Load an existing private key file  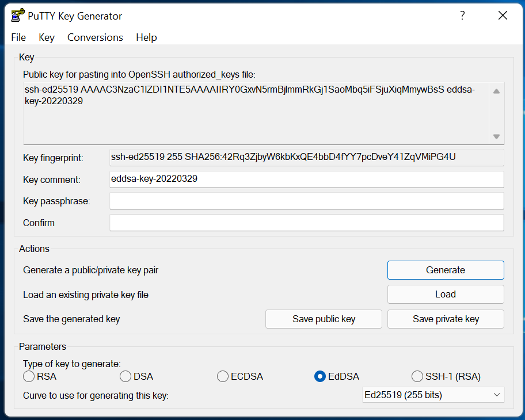[446, 294]
